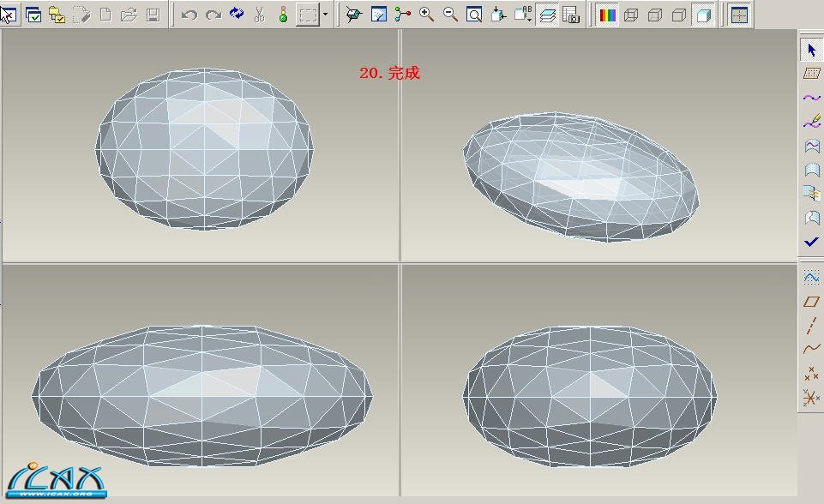
Task: Click the Save floppy disk icon
Action: pos(153,15)
